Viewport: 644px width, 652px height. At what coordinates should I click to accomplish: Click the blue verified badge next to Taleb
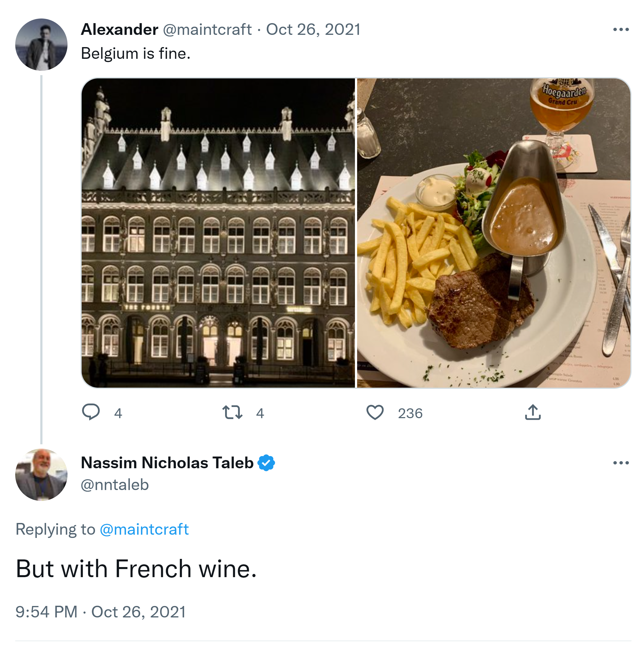click(x=266, y=463)
